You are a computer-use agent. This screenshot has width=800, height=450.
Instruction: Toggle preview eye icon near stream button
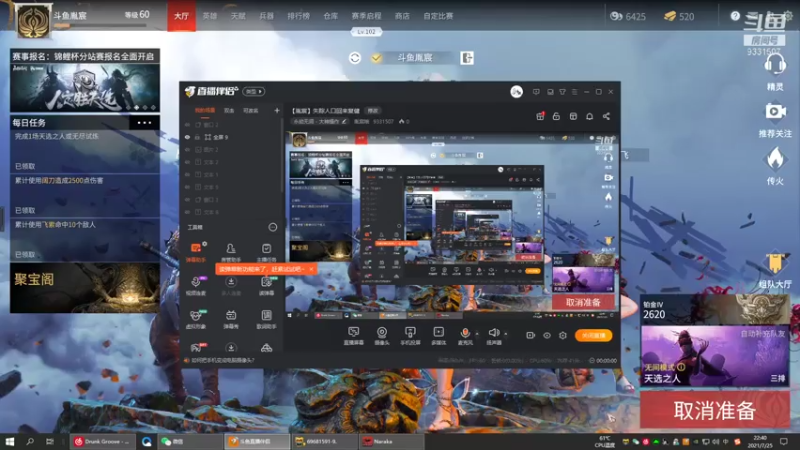tap(547, 335)
